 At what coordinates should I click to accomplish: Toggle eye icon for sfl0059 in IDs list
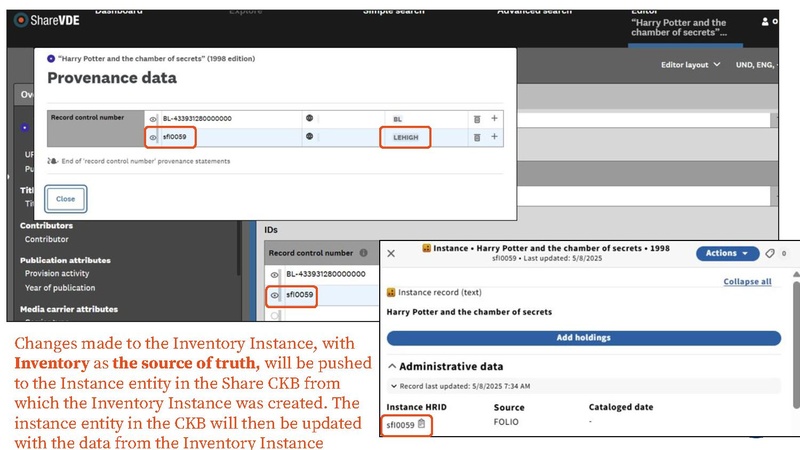click(274, 295)
